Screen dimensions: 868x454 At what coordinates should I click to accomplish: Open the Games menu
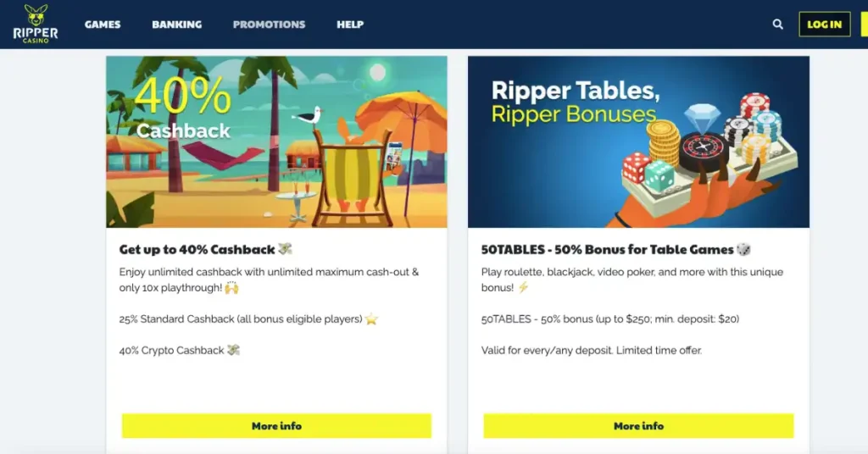[103, 25]
